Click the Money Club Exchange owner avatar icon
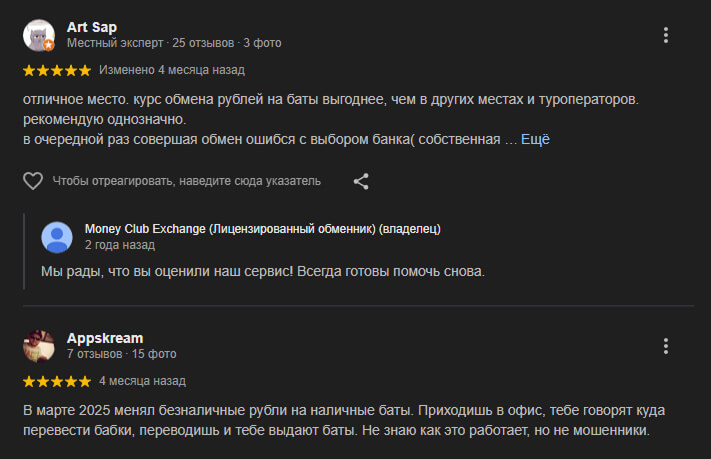This screenshot has width=711, height=459. pyautogui.click(x=57, y=237)
